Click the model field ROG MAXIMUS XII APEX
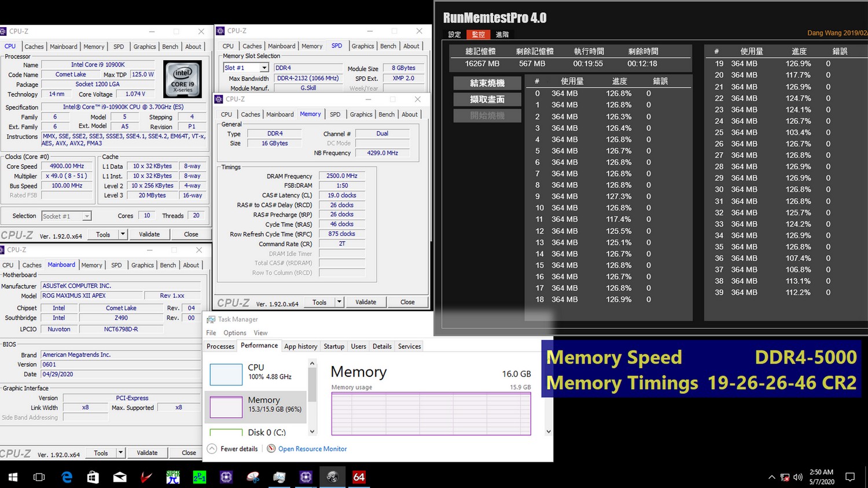 91,295
